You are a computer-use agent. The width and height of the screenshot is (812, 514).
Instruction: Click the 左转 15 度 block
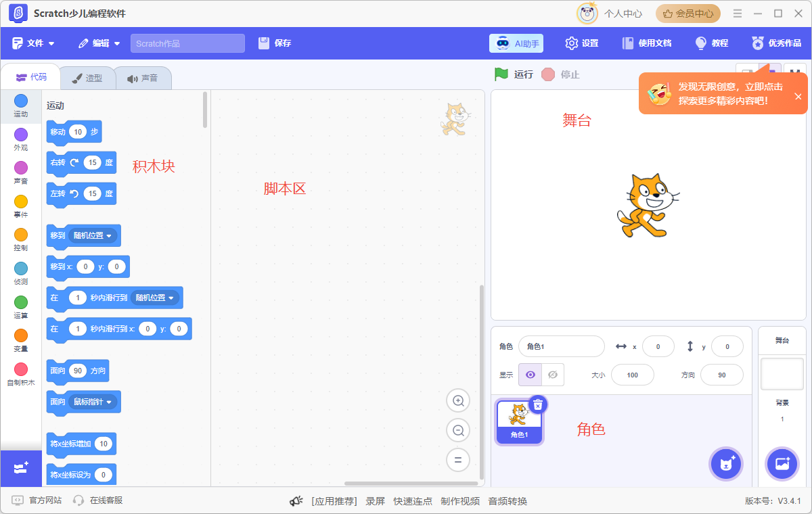[81, 194]
